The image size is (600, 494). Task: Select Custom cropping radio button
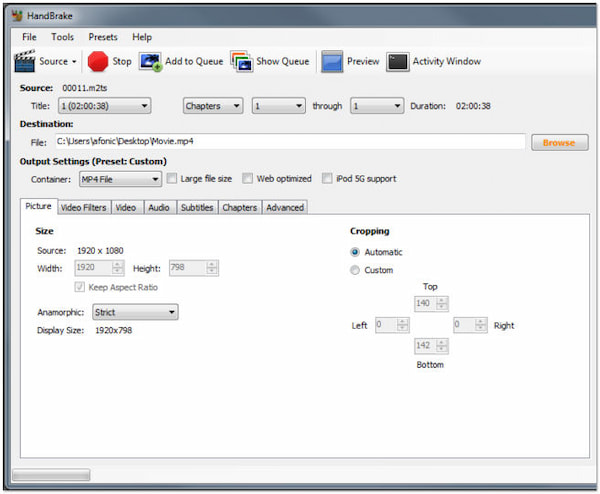coord(355,270)
